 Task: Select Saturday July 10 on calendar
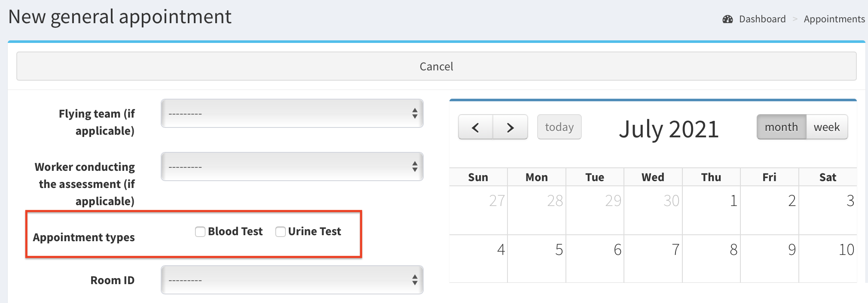click(828, 259)
